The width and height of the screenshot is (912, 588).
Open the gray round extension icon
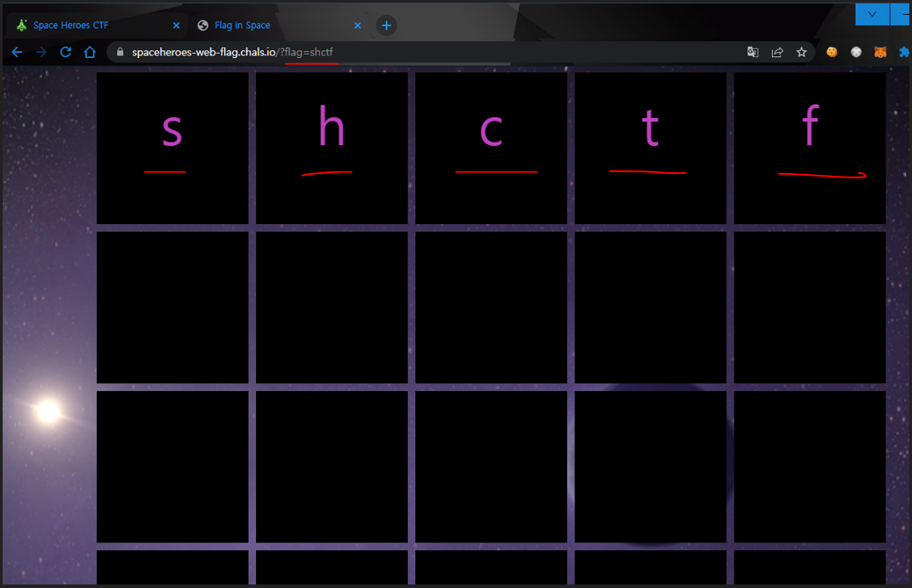point(857,52)
